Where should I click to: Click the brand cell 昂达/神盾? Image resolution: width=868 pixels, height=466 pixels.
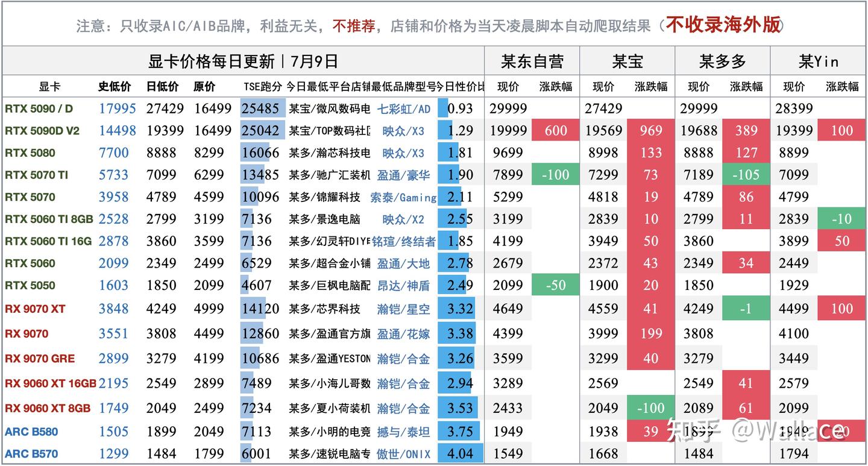click(404, 286)
